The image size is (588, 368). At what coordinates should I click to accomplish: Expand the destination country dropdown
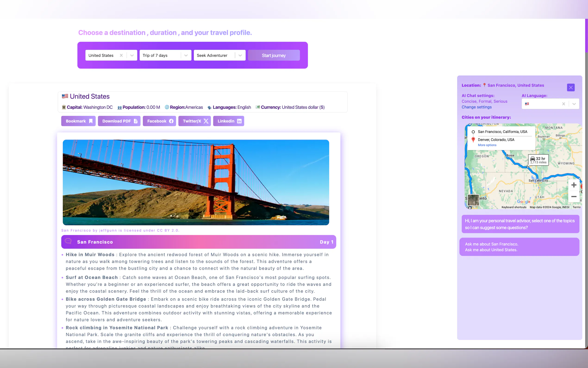132,55
